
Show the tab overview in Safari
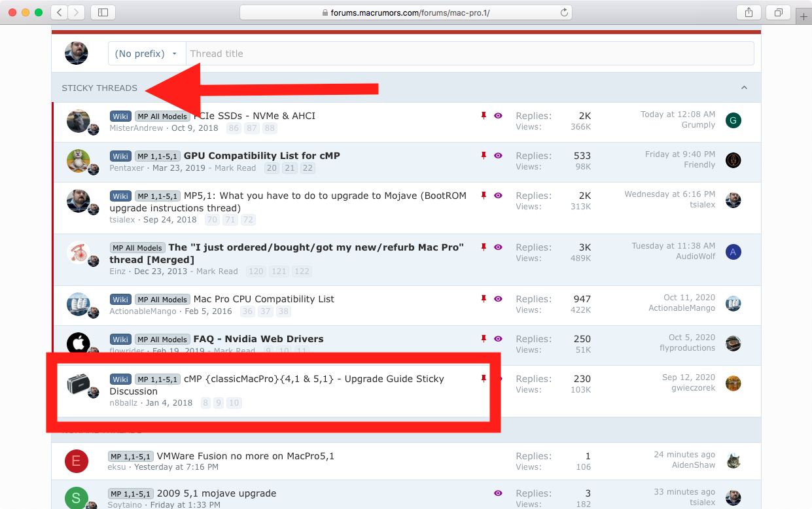[x=779, y=12]
